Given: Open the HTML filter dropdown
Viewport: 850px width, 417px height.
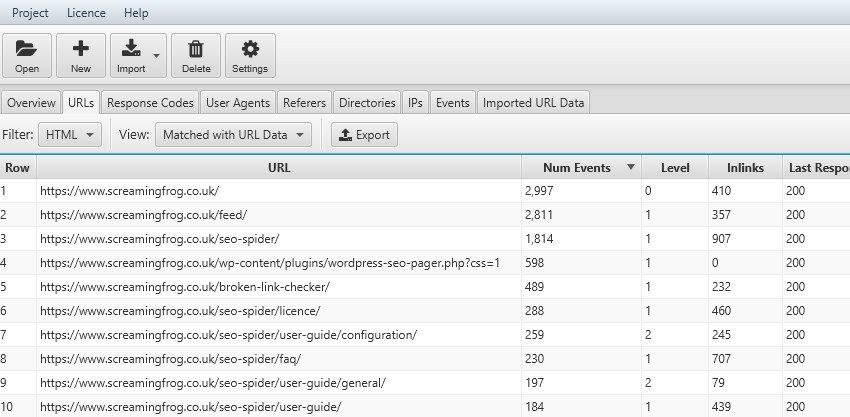Looking at the screenshot, I should pos(70,134).
